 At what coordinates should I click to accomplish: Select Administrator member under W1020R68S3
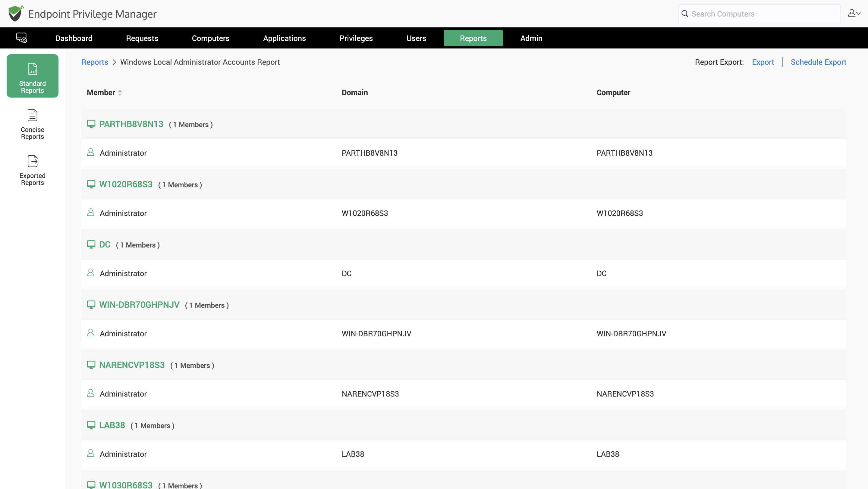click(123, 213)
